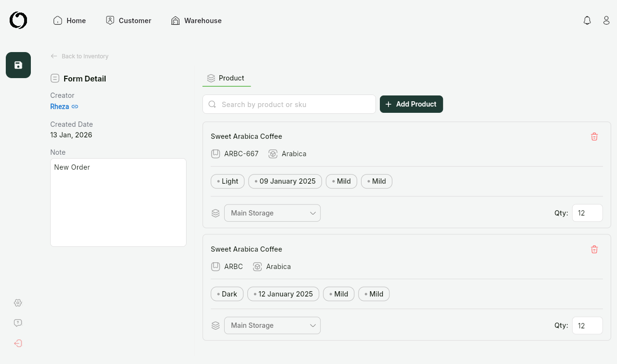Focus the product or SKU search field
Image resolution: width=617 pixels, height=364 pixels.
295,104
